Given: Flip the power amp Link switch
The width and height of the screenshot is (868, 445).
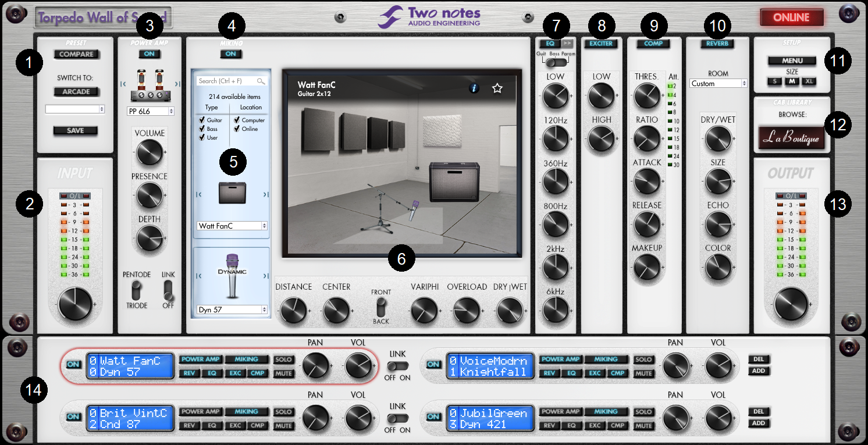Looking at the screenshot, I should pyautogui.click(x=168, y=290).
